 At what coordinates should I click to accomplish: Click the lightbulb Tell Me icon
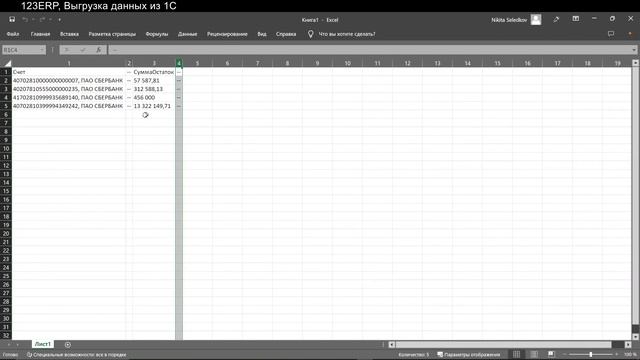point(311,34)
